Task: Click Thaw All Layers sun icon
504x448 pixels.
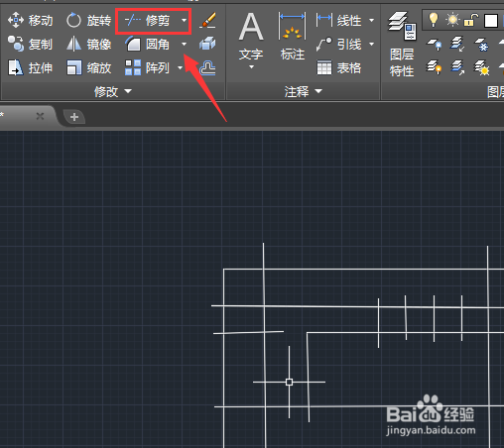Action: [x=481, y=67]
